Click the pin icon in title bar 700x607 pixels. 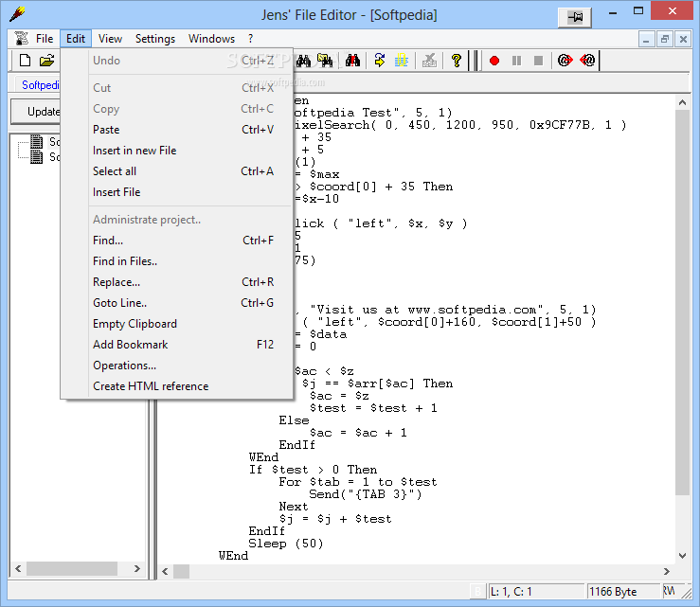(x=575, y=17)
